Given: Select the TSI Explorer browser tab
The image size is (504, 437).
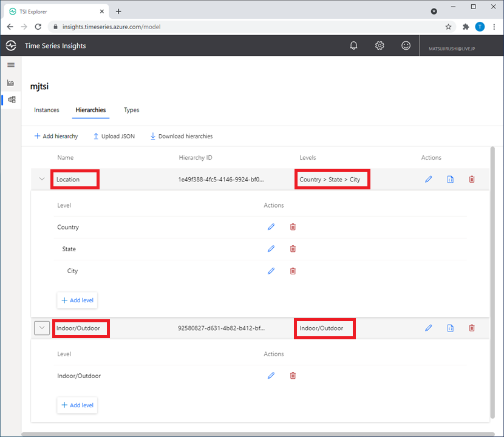Looking at the screenshot, I should [57, 12].
